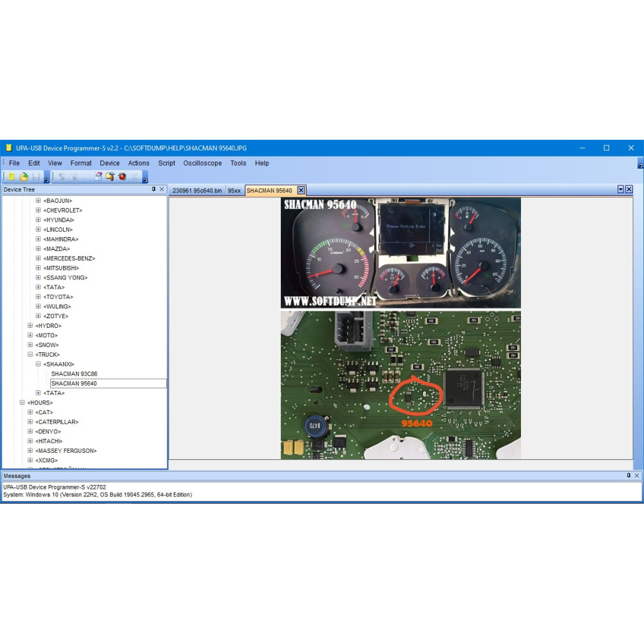Open the document list dropdown arrow
Viewport: 644px width, 644px height.
(x=621, y=189)
